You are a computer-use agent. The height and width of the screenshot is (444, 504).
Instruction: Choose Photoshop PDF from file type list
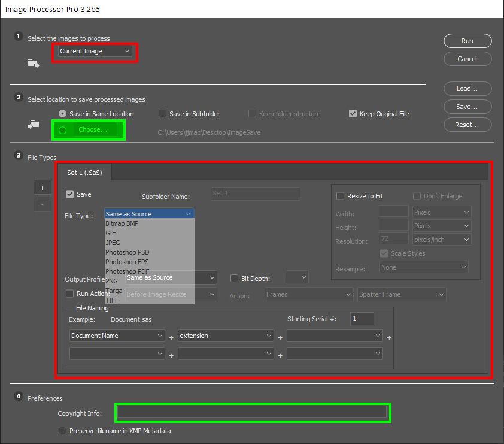(150, 271)
